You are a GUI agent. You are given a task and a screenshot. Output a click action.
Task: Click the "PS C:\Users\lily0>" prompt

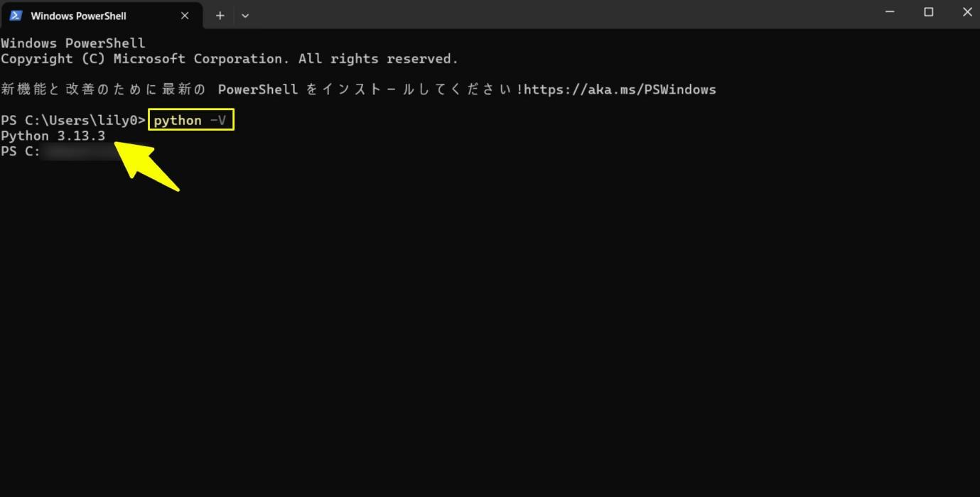(72, 121)
